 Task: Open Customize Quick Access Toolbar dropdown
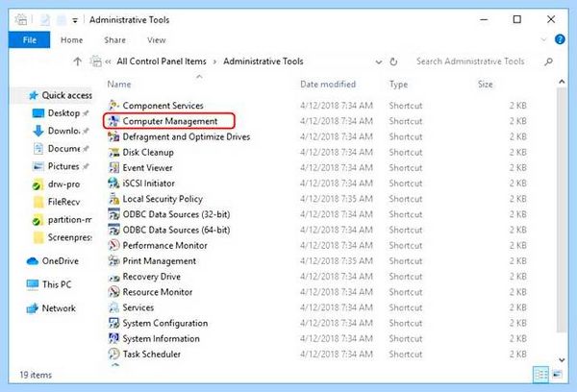[75, 20]
